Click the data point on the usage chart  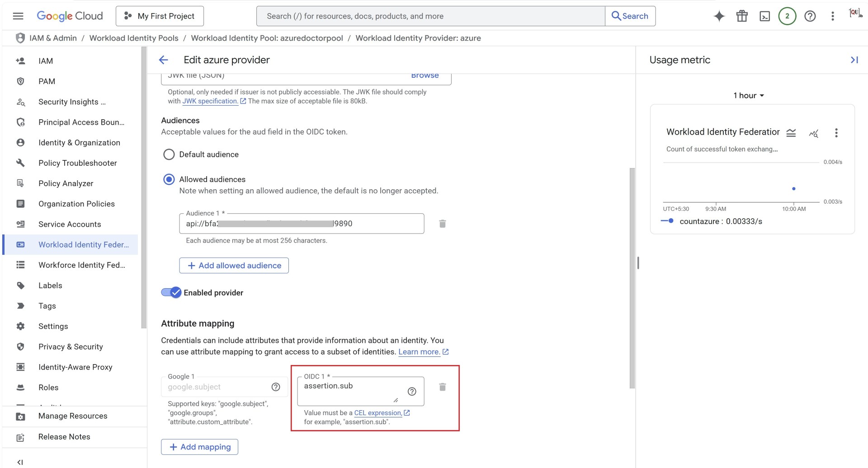[793, 189]
